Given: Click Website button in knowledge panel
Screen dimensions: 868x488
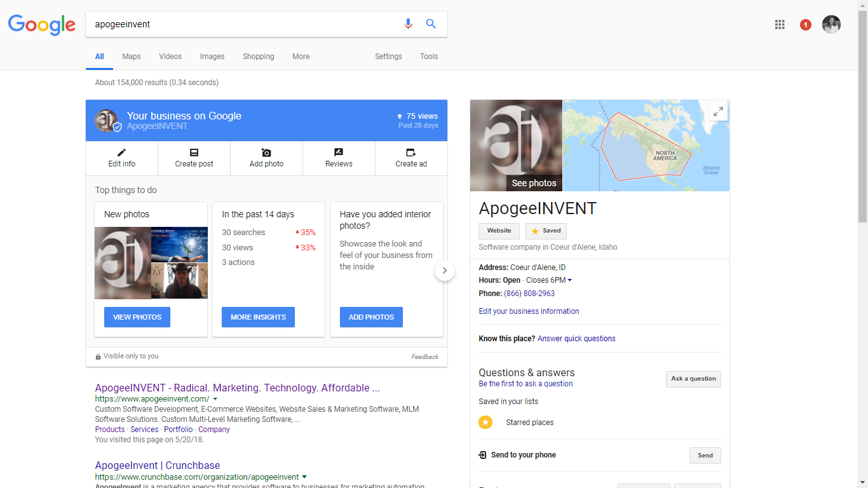Looking at the screenshot, I should (499, 231).
